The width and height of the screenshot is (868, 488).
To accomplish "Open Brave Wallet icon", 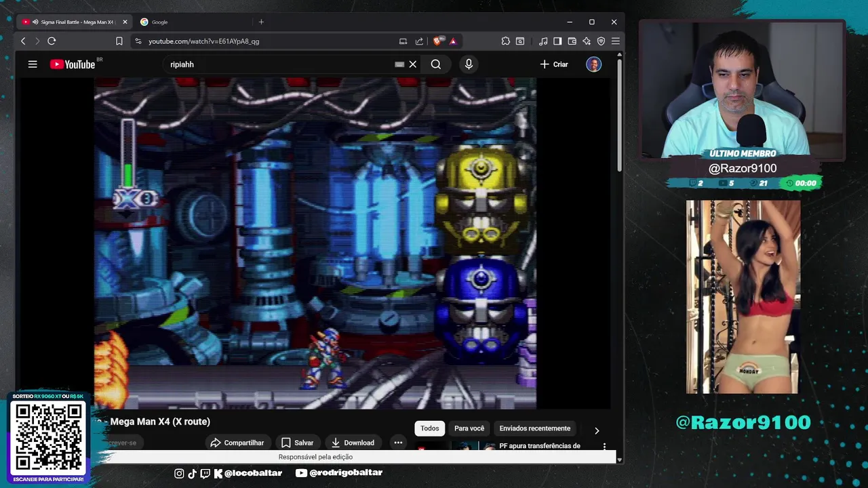I will click(x=572, y=41).
